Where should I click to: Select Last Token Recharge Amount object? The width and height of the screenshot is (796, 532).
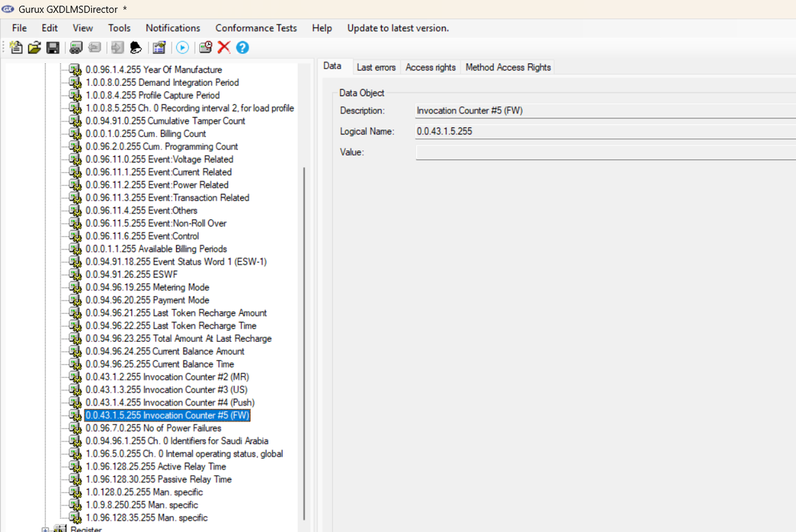tap(176, 313)
